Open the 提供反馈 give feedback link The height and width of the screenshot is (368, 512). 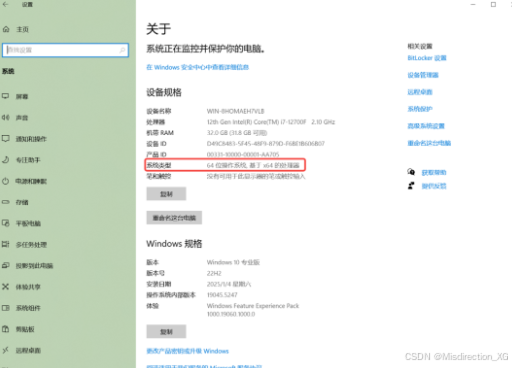click(434, 186)
